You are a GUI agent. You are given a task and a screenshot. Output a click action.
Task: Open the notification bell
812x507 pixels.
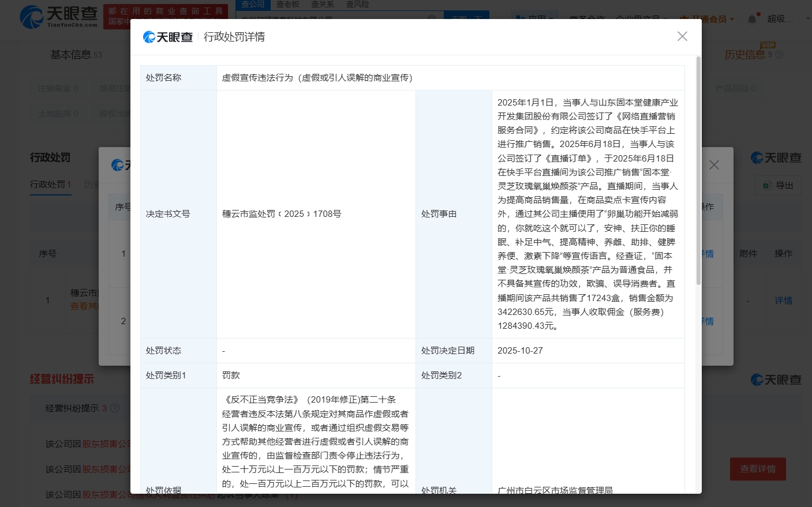point(751,18)
